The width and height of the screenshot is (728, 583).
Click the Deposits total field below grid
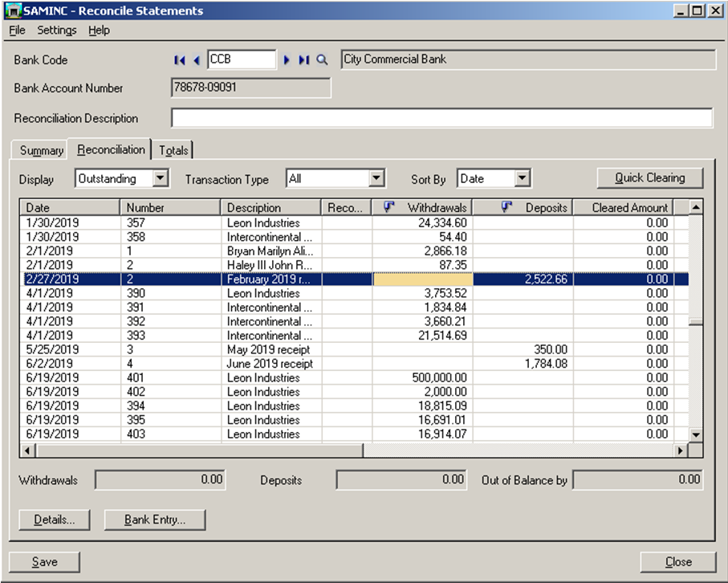point(401,479)
